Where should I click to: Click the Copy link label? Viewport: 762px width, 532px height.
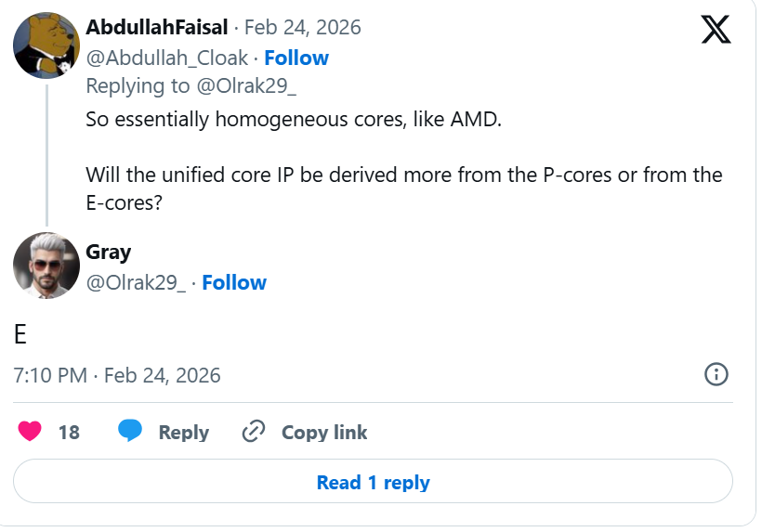coord(324,433)
